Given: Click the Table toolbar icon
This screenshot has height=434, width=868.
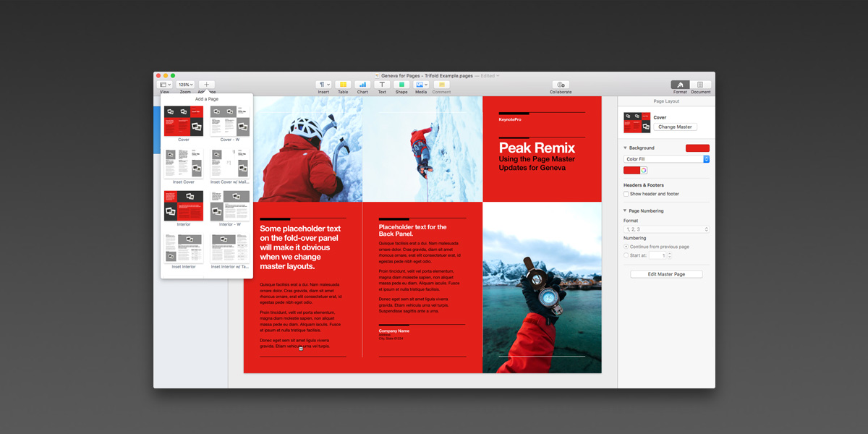Looking at the screenshot, I should point(343,85).
